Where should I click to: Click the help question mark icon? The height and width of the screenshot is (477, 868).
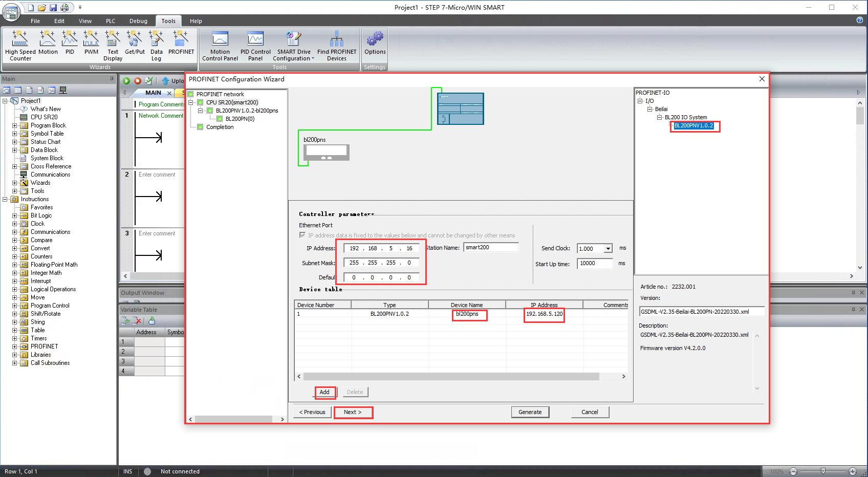point(860,20)
